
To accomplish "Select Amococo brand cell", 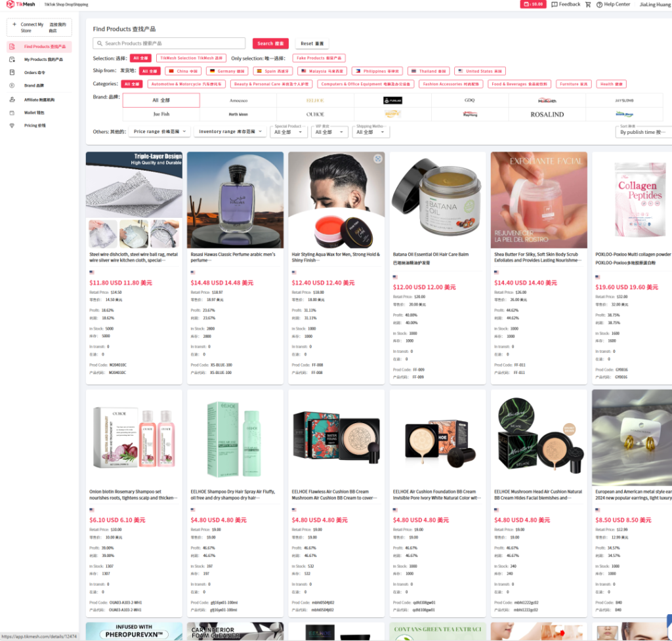I will (238, 100).
